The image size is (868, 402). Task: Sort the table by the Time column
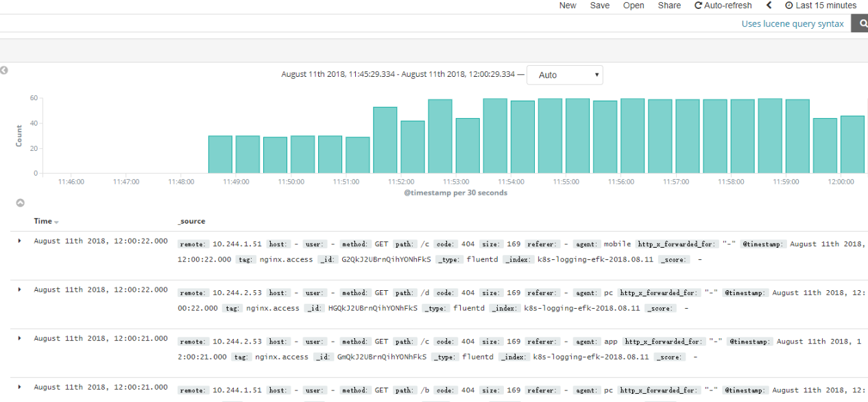(47, 222)
